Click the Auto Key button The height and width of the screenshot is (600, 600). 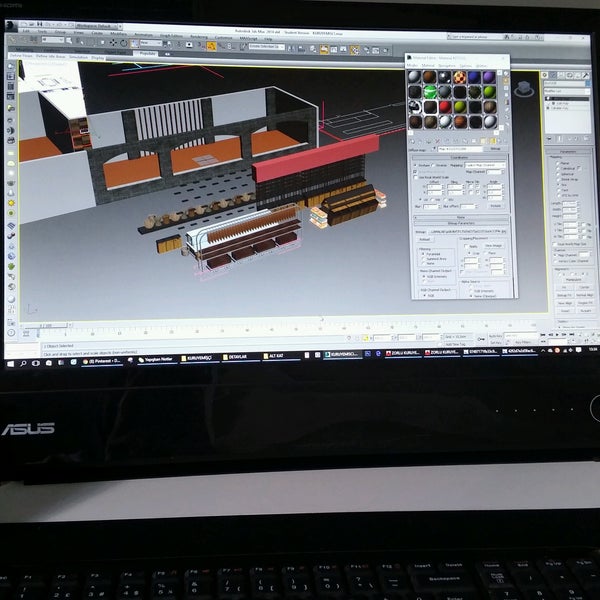(x=496, y=336)
